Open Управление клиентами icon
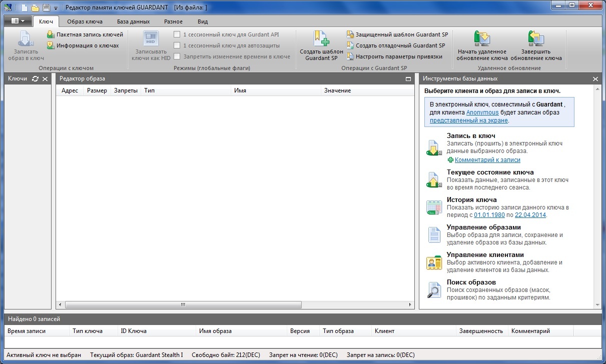Image resolution: width=606 pixels, height=364 pixels. [433, 262]
